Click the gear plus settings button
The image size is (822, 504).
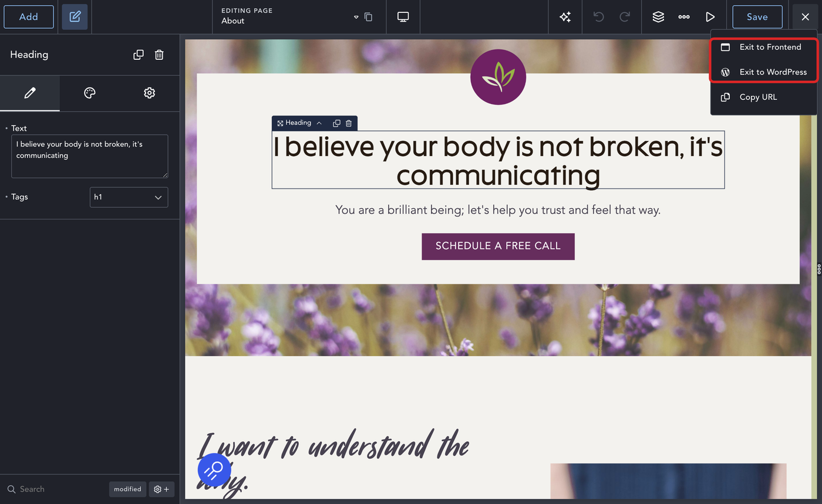161,489
